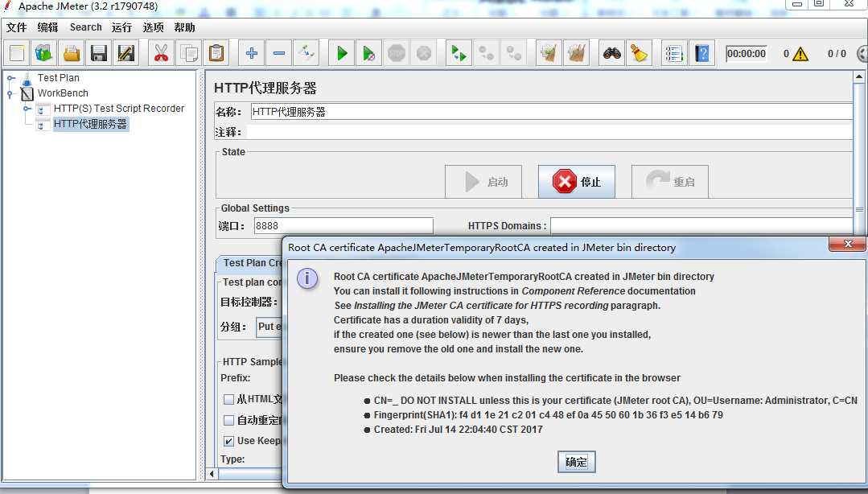Viewport: 868px width, 494px height.
Task: Cut with the scissors icon
Action: coord(161,54)
